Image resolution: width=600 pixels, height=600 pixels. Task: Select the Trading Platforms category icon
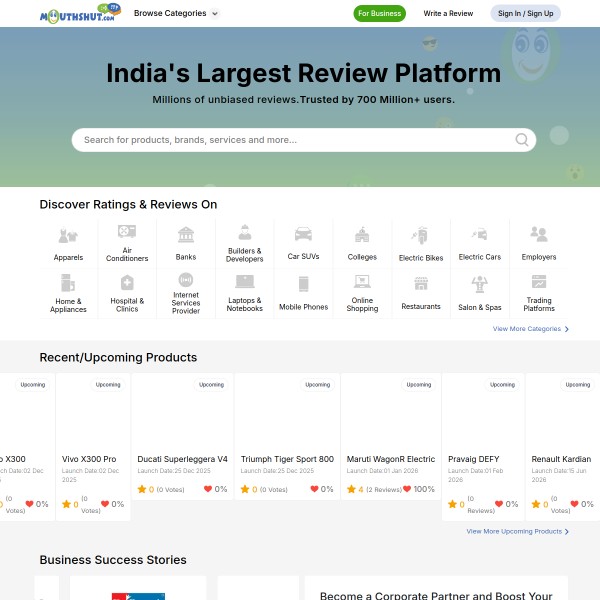(539, 282)
